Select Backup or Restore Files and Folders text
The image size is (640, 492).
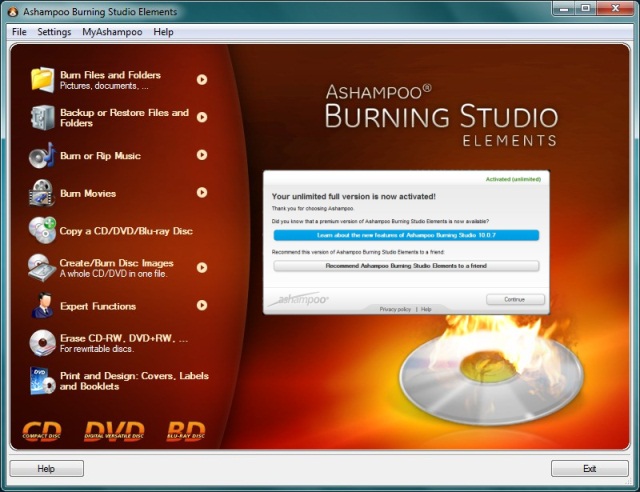point(124,118)
